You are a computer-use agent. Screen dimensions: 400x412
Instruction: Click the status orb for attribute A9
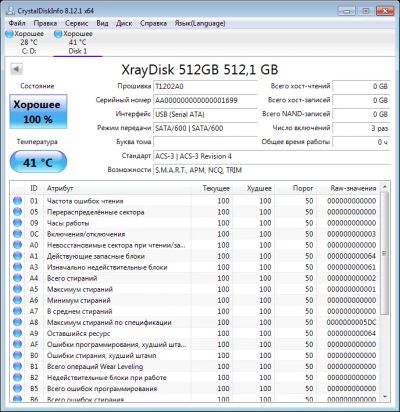coord(17,333)
